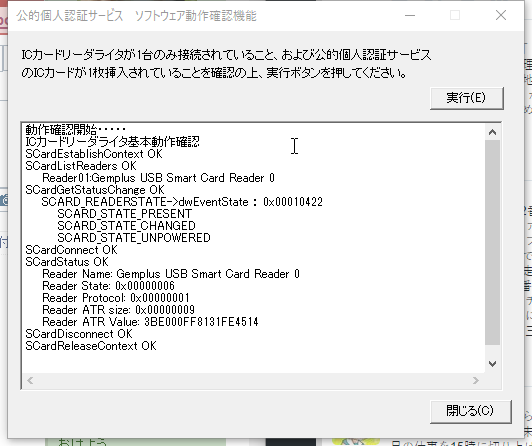Click the line '動作確認開始'
The image size is (532, 446).
click(76, 130)
